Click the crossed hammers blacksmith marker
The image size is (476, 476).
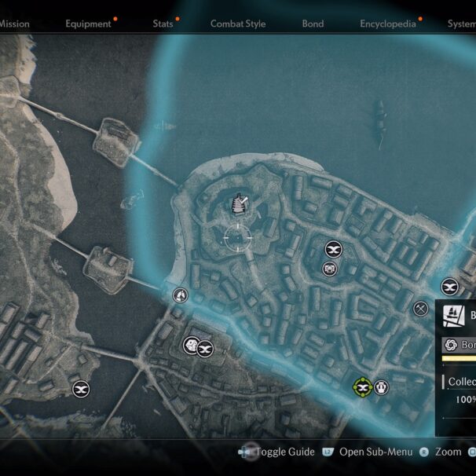420,309
